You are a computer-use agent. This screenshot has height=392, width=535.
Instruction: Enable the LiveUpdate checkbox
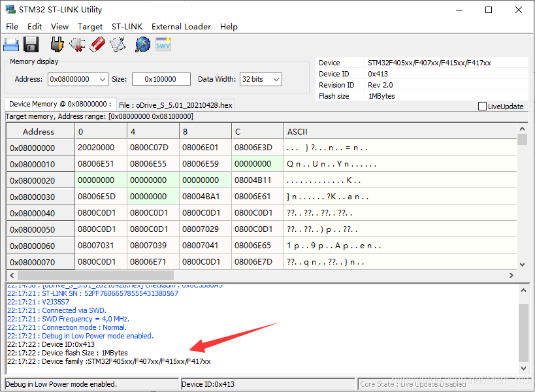tap(482, 106)
